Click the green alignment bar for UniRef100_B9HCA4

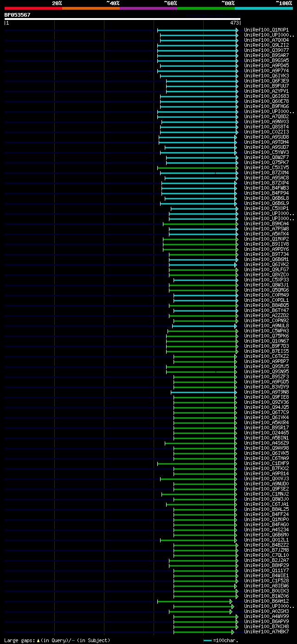pyautogui.click(x=200, y=224)
